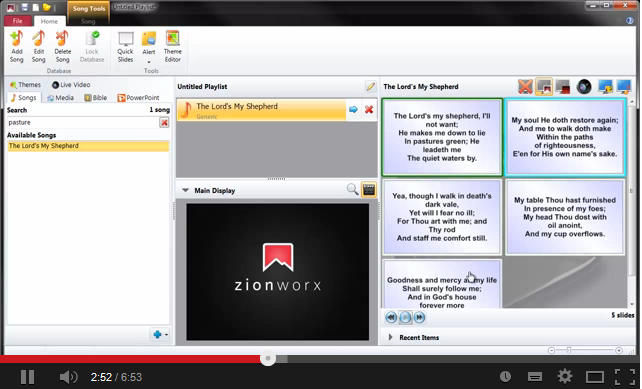Open Quick Slides tool
Image resolution: width=642 pixels, height=389 pixels.
(x=125, y=47)
